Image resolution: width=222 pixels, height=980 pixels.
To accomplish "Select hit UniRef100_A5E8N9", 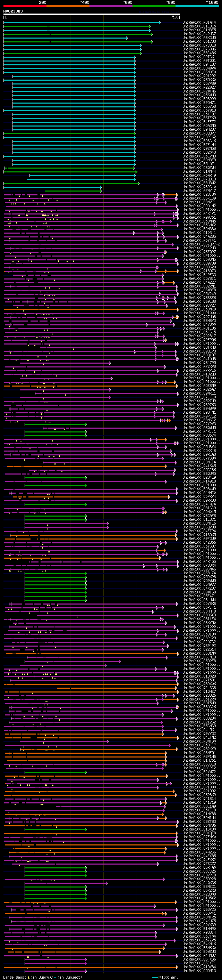I will point(199,386).
